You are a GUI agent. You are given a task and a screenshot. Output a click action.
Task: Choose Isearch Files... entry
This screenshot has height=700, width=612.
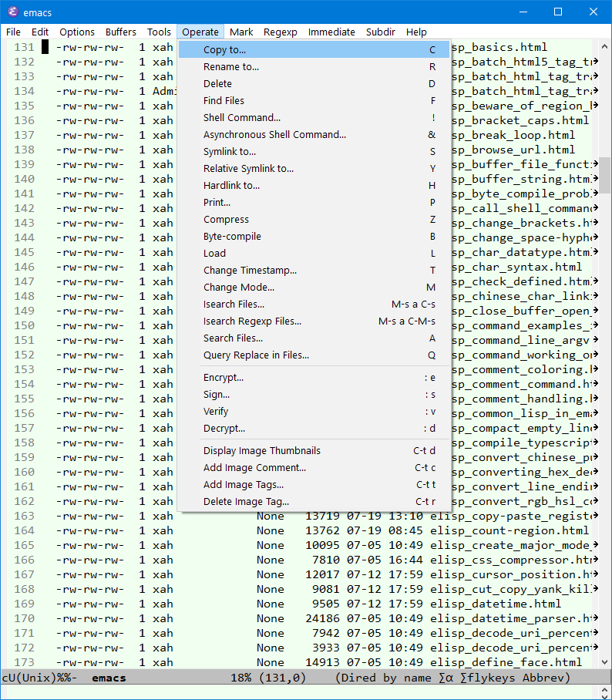[314, 304]
